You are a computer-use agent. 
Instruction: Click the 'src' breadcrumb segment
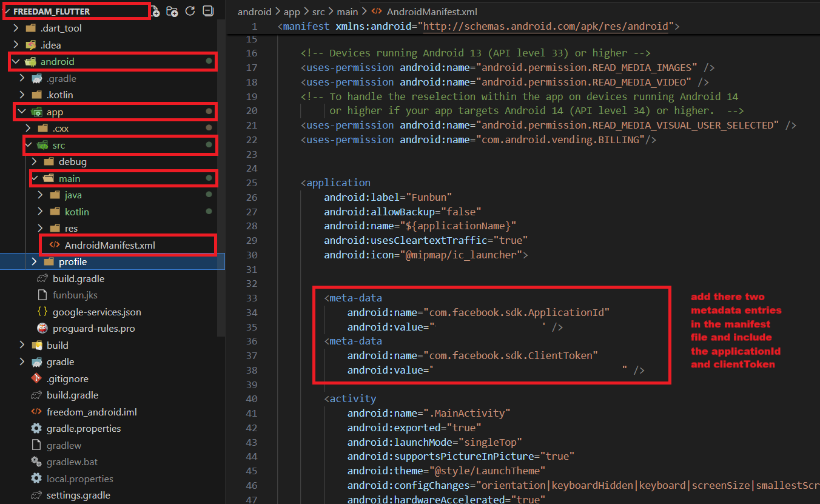[x=318, y=12]
